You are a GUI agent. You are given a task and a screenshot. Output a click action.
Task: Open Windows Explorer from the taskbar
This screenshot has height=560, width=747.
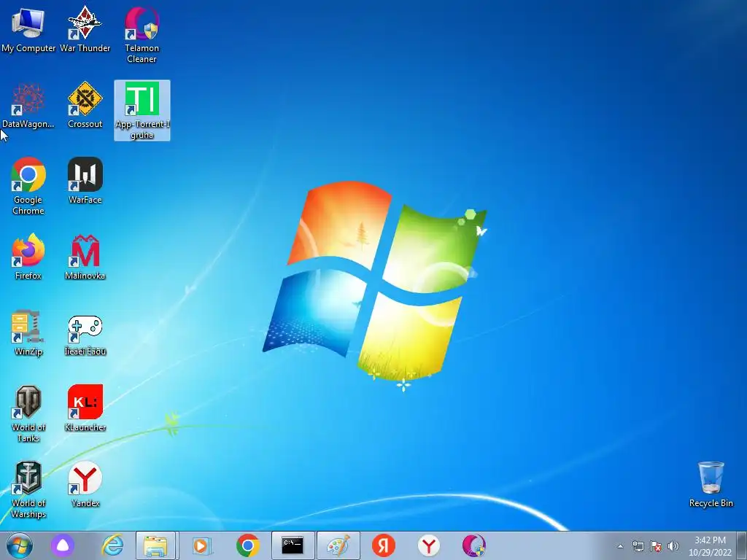pyautogui.click(x=156, y=545)
